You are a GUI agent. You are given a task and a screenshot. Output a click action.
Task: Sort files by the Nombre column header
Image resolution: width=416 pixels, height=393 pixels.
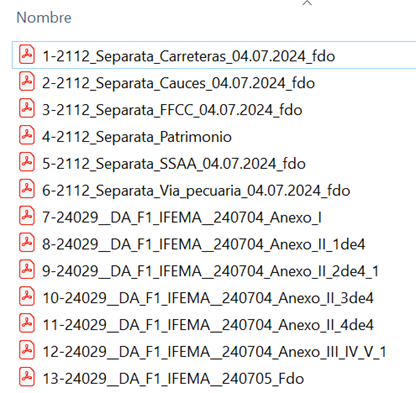click(x=44, y=17)
